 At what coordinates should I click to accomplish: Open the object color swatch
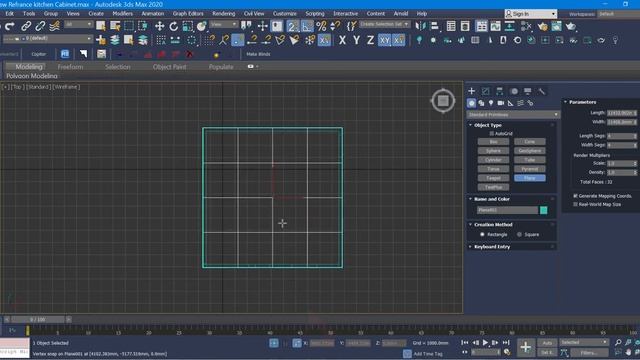coord(543,210)
